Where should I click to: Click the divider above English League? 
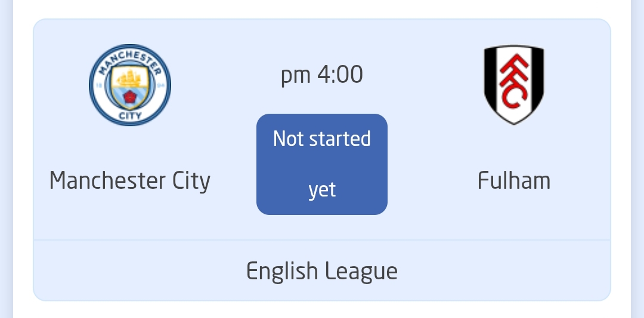[x=322, y=240]
